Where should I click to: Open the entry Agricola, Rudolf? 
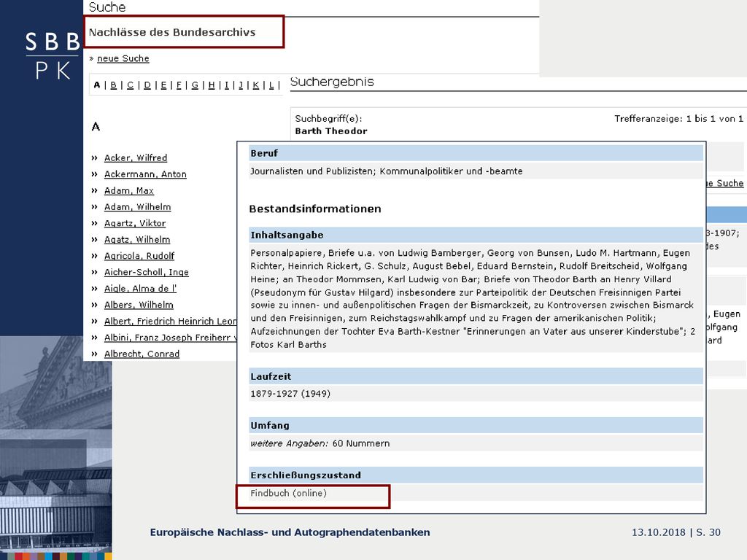pos(139,256)
